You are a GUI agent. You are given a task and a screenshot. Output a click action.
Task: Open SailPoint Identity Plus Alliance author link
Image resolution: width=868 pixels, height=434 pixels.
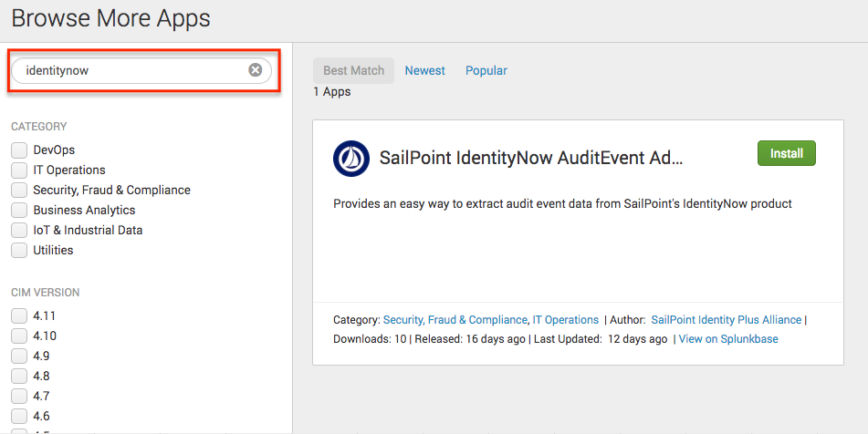pos(726,320)
